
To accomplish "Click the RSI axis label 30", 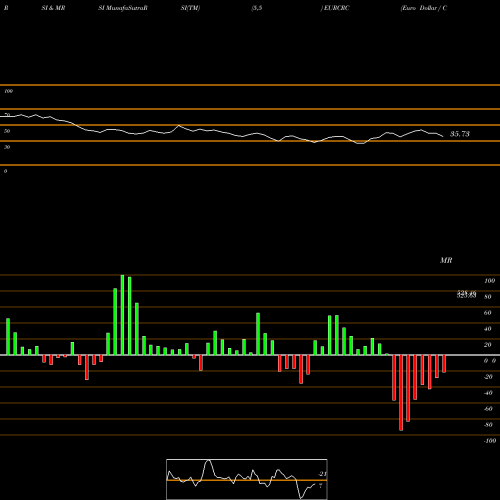I will click(7, 147).
